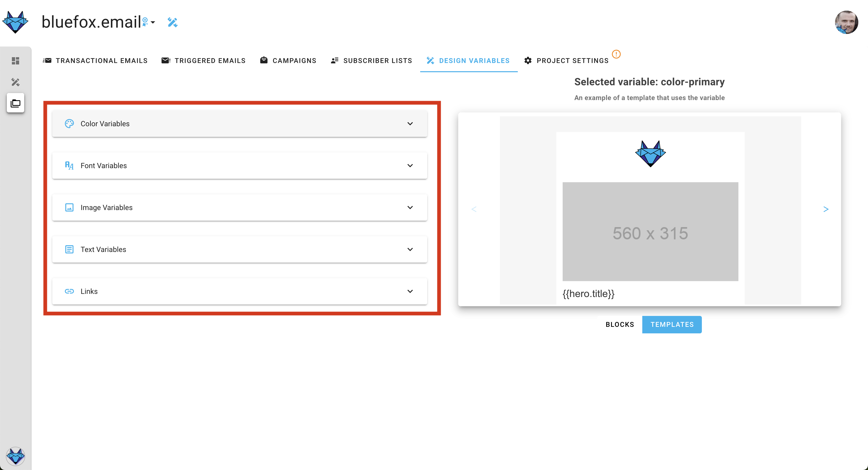This screenshot has width=868, height=470.
Task: Expand the Font Variables chevron
Action: (x=410, y=165)
